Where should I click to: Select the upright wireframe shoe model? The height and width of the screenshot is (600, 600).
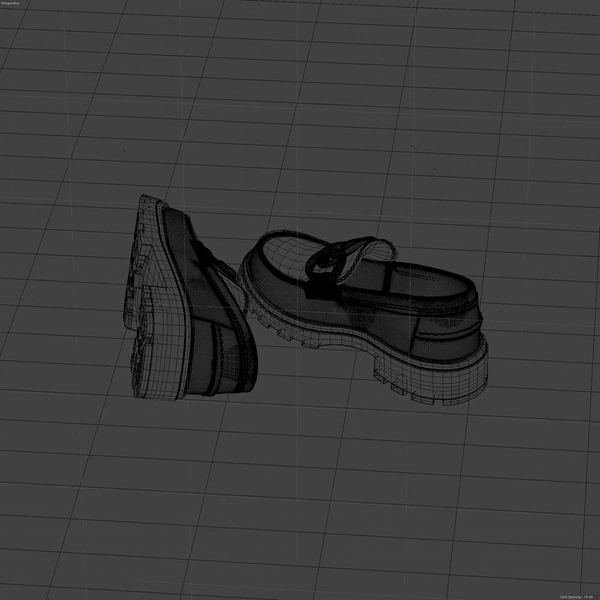191,298
